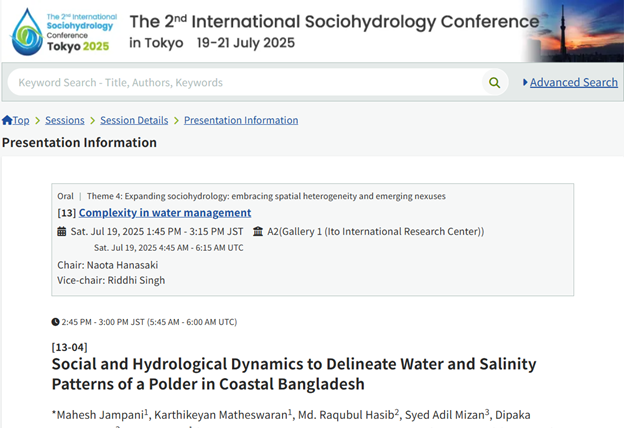This screenshot has height=428, width=624.
Task: Click the clock icon beside 2:45 PM
Action: [55, 322]
